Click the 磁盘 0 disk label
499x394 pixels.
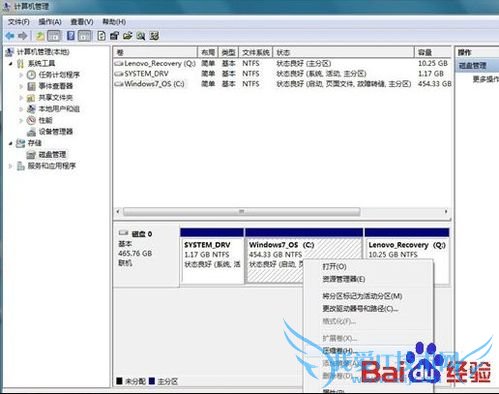(142, 234)
